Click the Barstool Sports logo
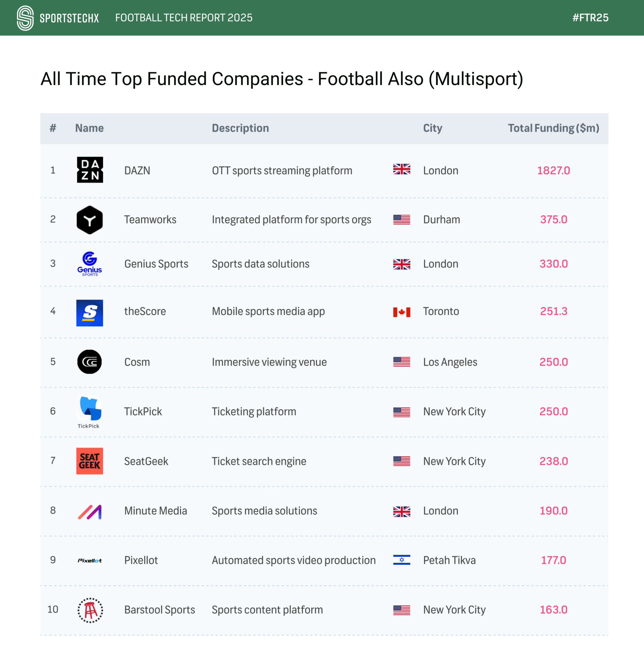The height and width of the screenshot is (653, 644). point(90,610)
